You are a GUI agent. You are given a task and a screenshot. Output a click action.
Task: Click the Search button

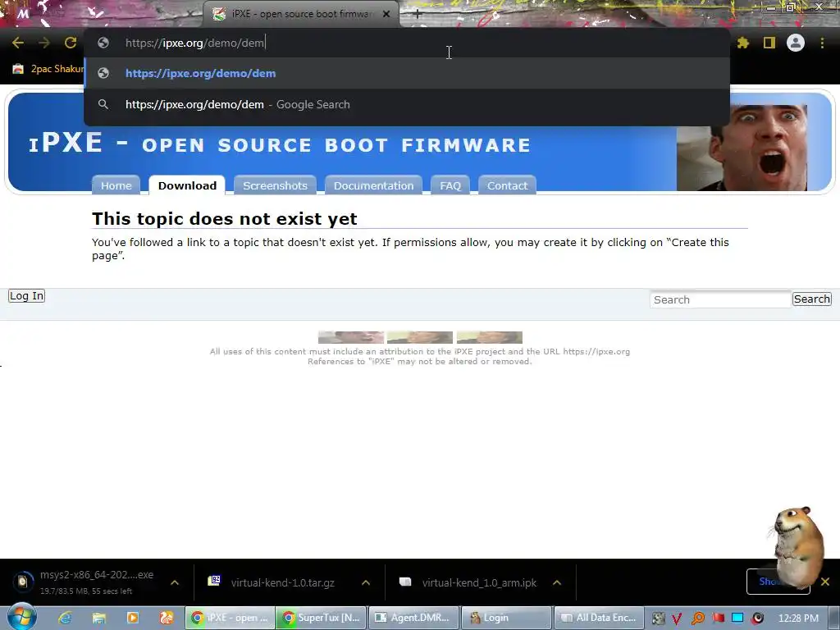coord(812,299)
